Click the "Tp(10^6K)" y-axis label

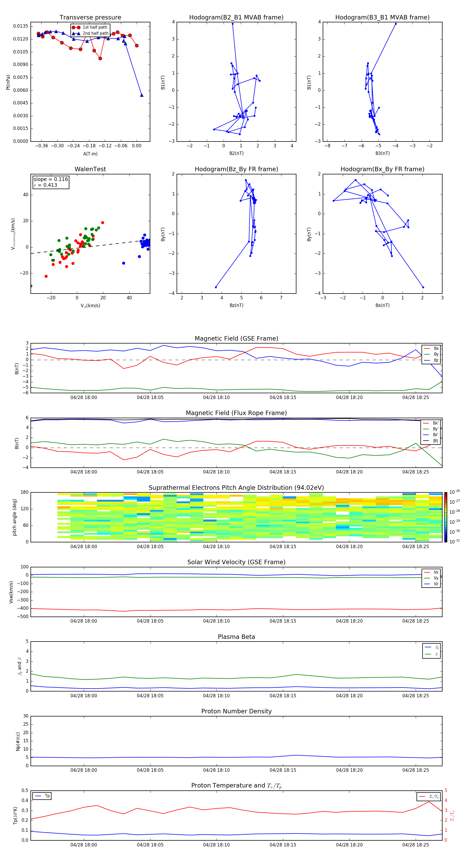15,815
